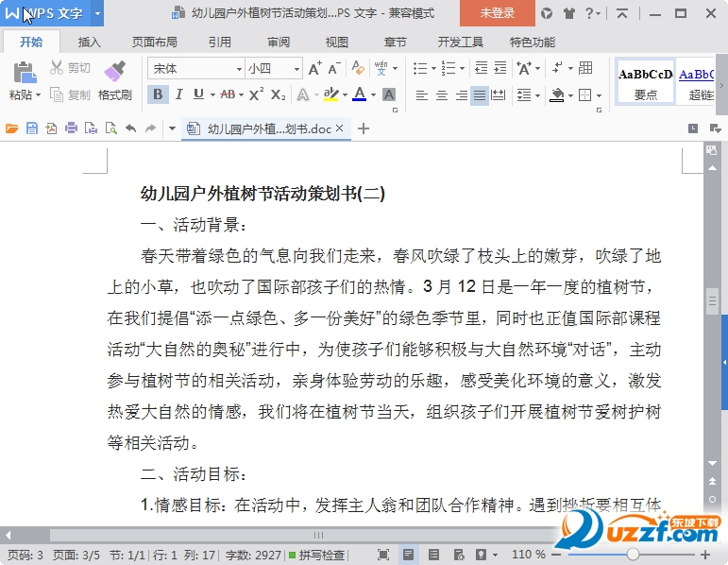Close the 幼儿园户外植...划书.doc tab
This screenshot has width=728, height=565.
[339, 128]
